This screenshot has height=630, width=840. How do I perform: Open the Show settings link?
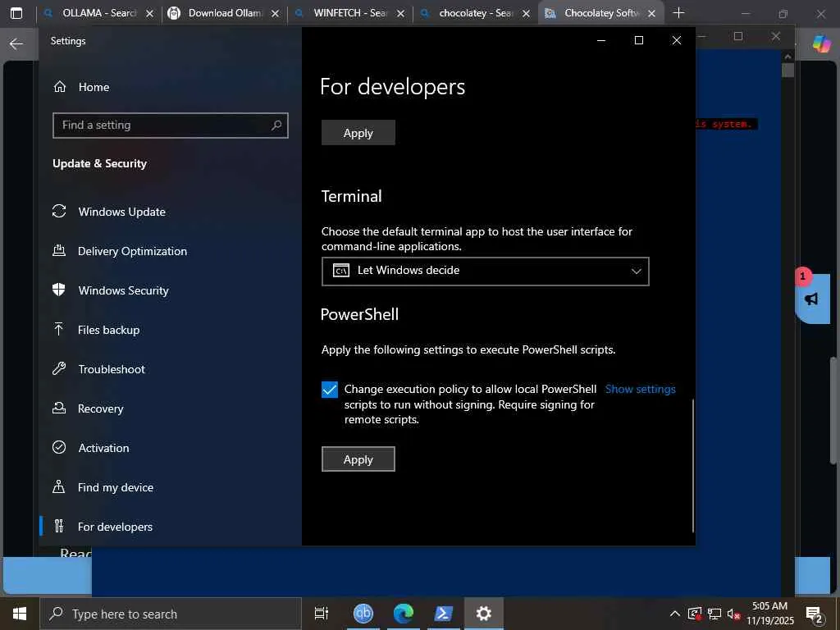pyautogui.click(x=640, y=390)
